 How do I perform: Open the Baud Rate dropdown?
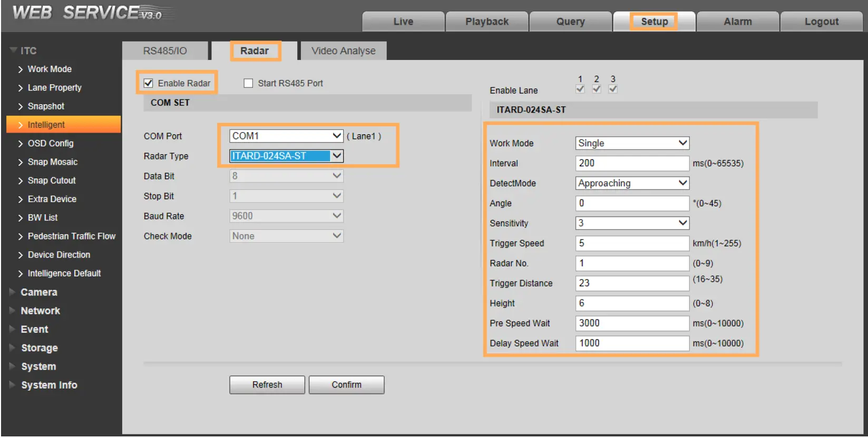[287, 216]
